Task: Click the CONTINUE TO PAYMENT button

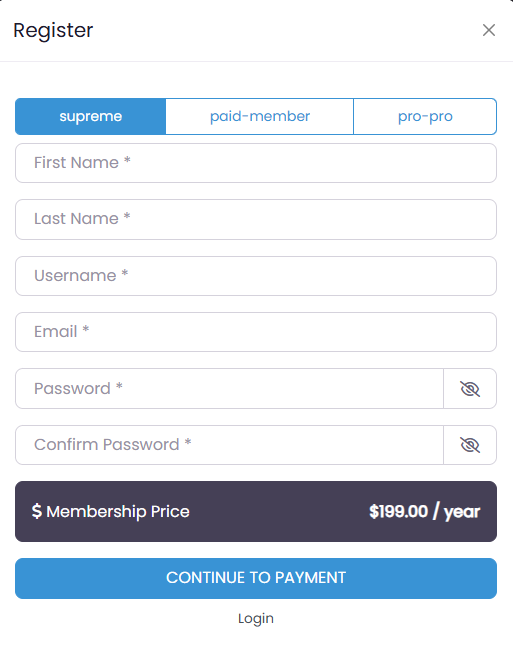Action: [x=256, y=578]
